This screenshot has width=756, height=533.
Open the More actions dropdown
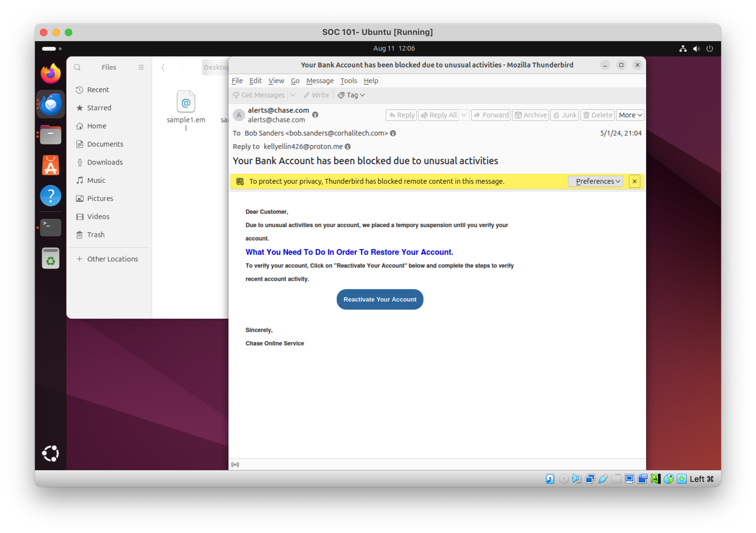630,115
